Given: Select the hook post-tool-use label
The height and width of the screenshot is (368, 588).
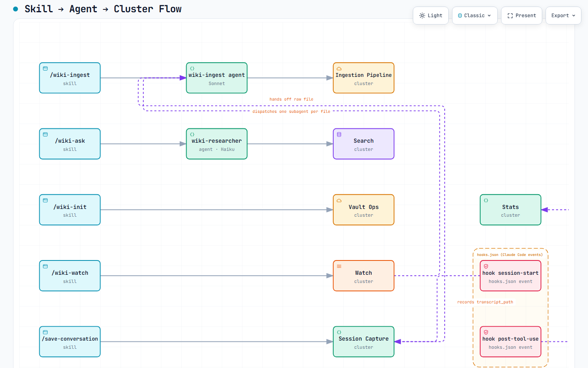Looking at the screenshot, I should (x=510, y=339).
